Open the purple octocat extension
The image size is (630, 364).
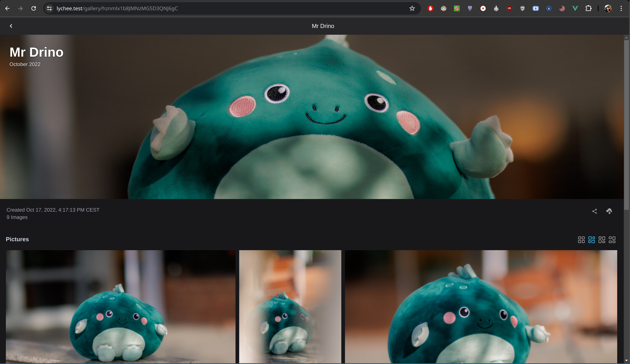470,9
